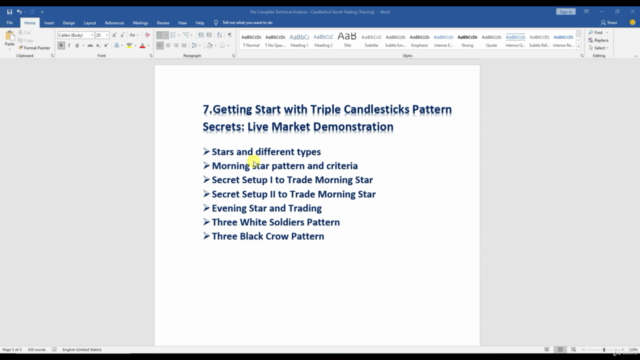Image resolution: width=640 pixels, height=360 pixels.
Task: Click the Increase Indent icon
Action: tap(209, 35)
